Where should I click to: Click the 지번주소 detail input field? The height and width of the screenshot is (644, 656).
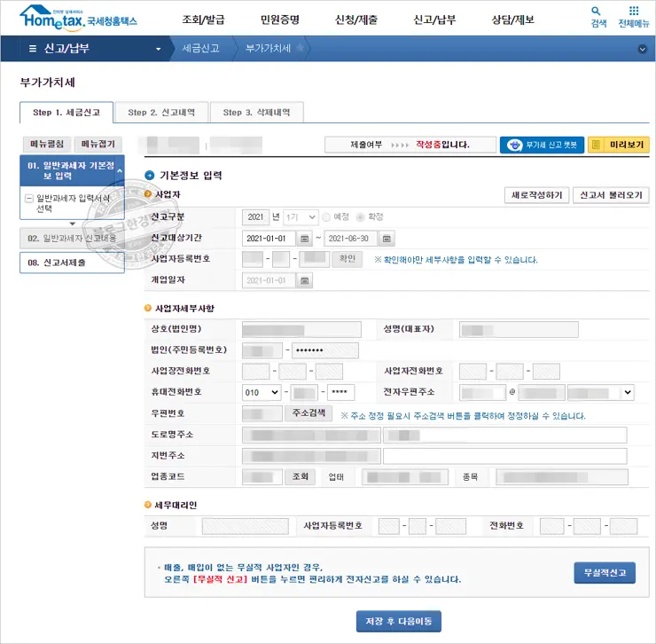click(505, 456)
